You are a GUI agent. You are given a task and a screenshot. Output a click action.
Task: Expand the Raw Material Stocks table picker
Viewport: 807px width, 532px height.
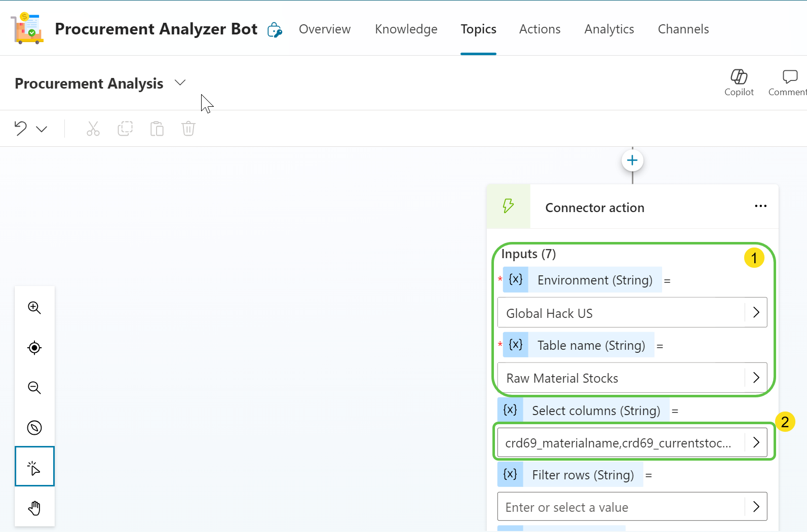tap(756, 378)
